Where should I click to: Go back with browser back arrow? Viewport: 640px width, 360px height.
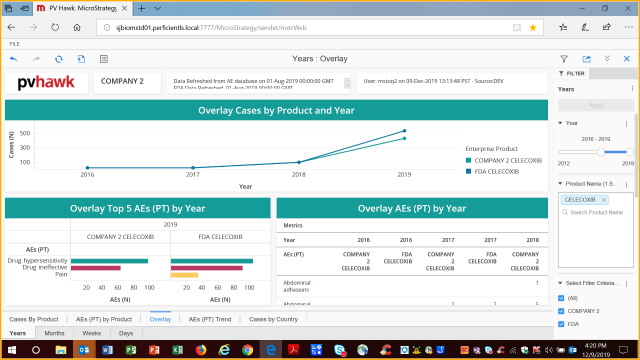coord(11,27)
